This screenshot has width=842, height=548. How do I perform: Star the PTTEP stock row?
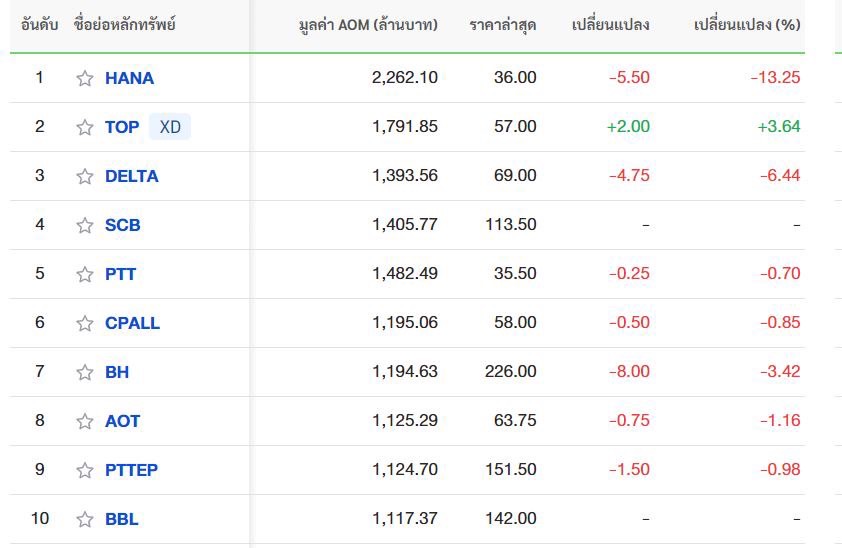84,470
